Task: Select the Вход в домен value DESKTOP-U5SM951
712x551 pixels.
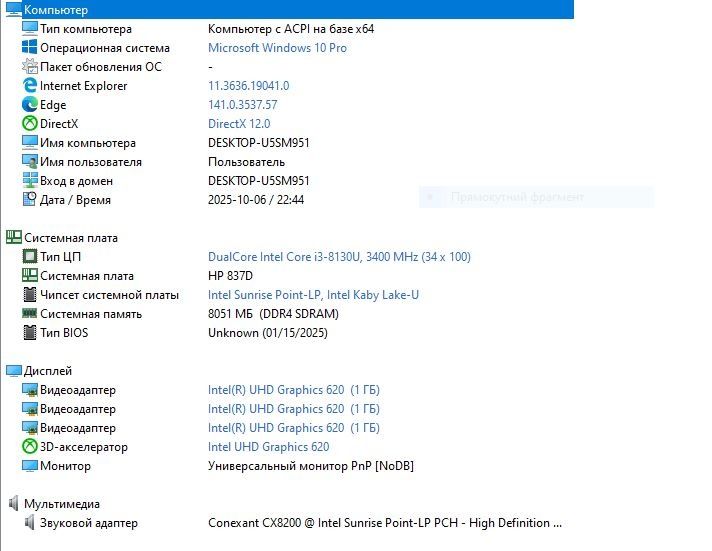Action: click(x=258, y=181)
